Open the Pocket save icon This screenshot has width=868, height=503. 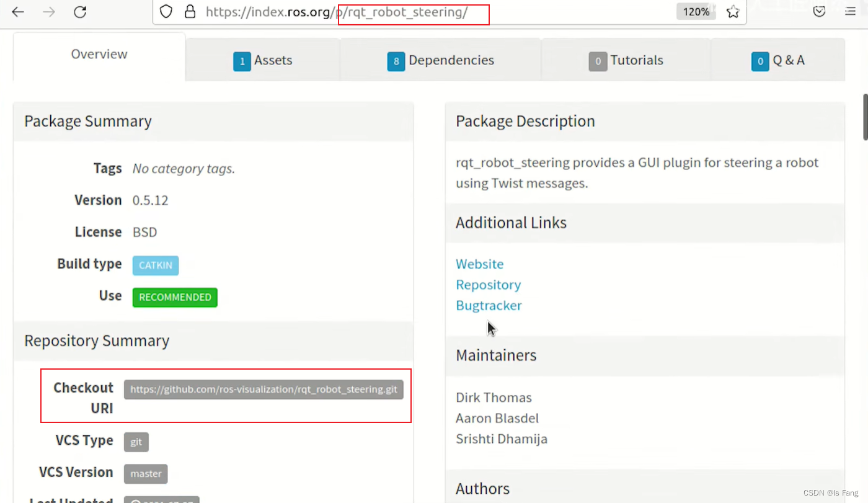click(819, 12)
